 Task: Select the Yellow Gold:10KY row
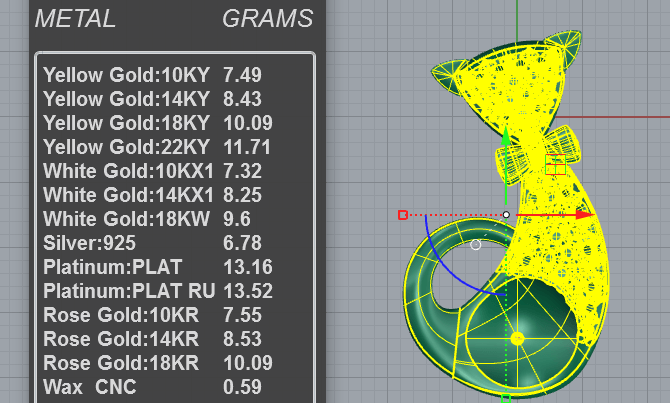coord(175,75)
